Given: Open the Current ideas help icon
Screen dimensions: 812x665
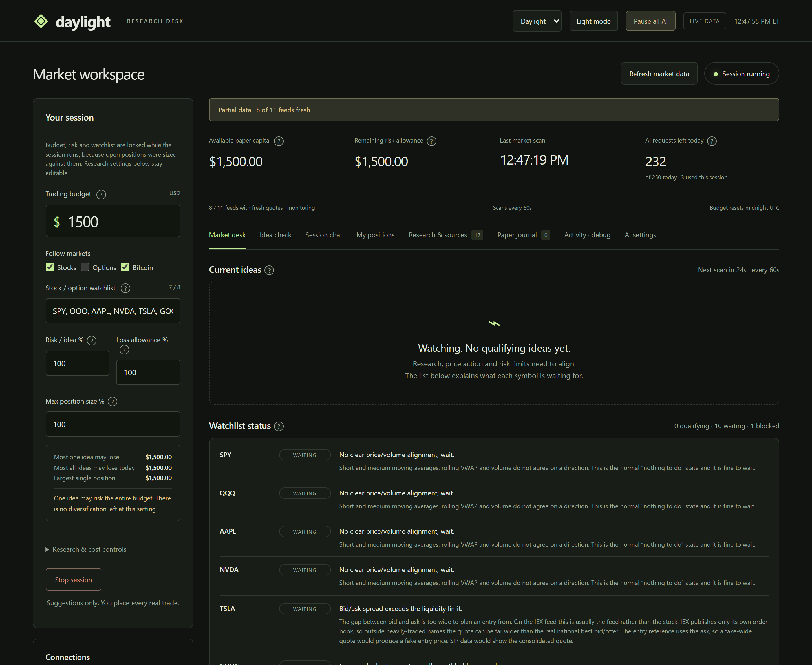Looking at the screenshot, I should 269,271.
